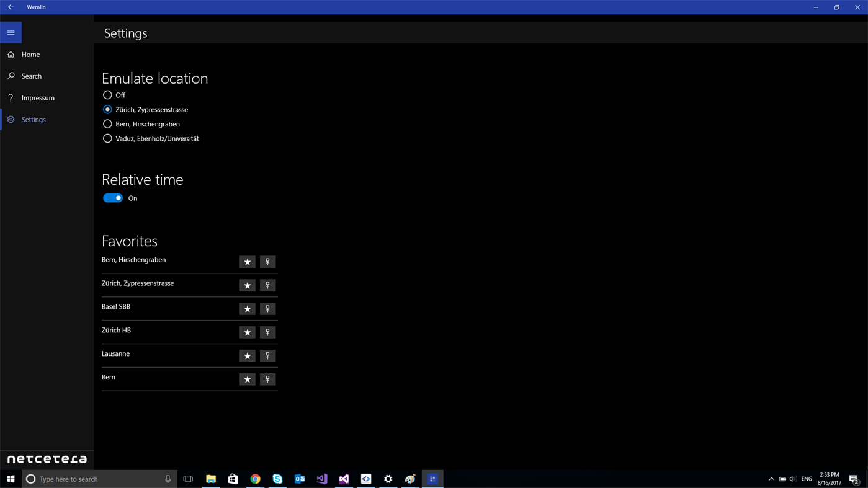Viewport: 868px width, 488px height.
Task: Select the Off emulate location option
Action: tap(107, 95)
